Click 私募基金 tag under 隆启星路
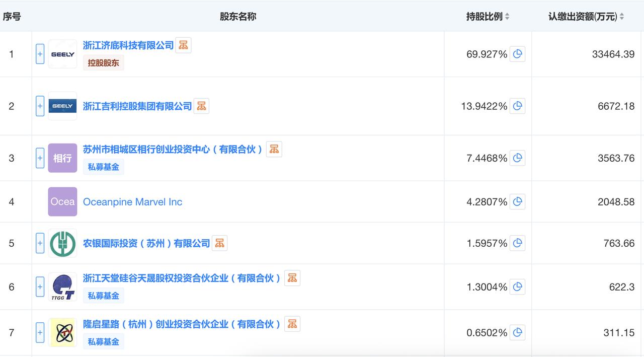 [x=103, y=341]
